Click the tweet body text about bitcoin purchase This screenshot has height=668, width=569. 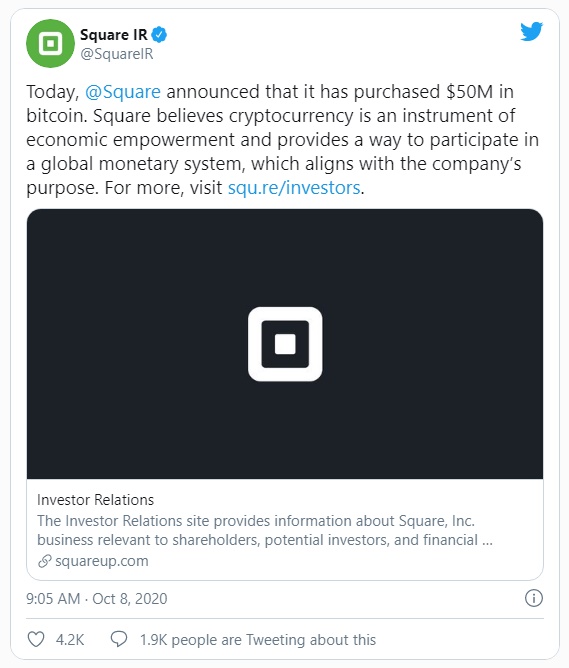pos(283,140)
